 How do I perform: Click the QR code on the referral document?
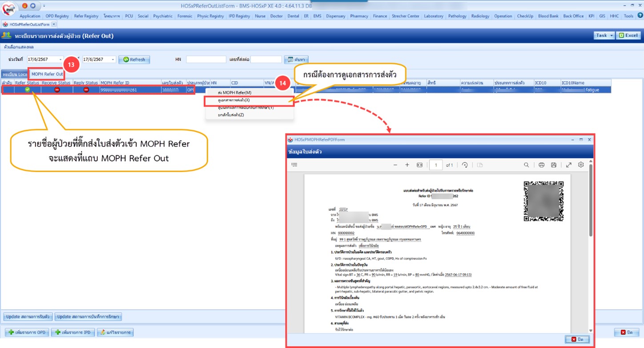543,201
